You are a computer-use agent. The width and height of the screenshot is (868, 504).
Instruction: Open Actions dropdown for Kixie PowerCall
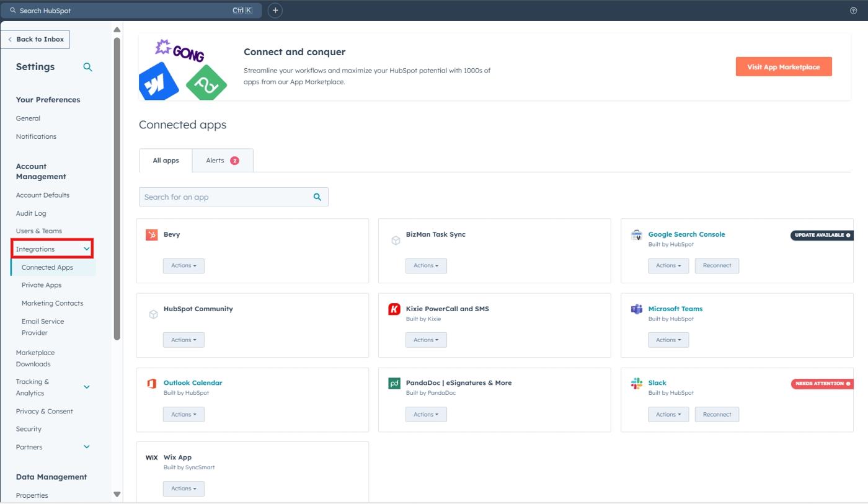click(x=426, y=340)
